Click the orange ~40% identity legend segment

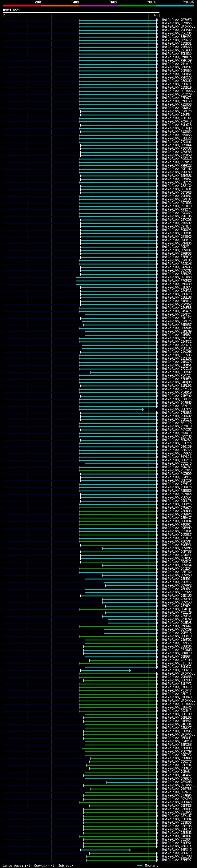pos(60,6)
